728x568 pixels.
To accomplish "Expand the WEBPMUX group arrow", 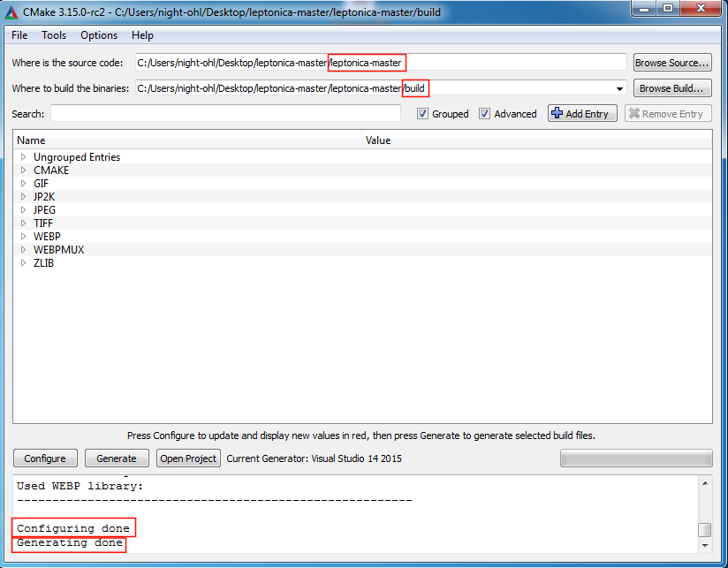I will (23, 250).
